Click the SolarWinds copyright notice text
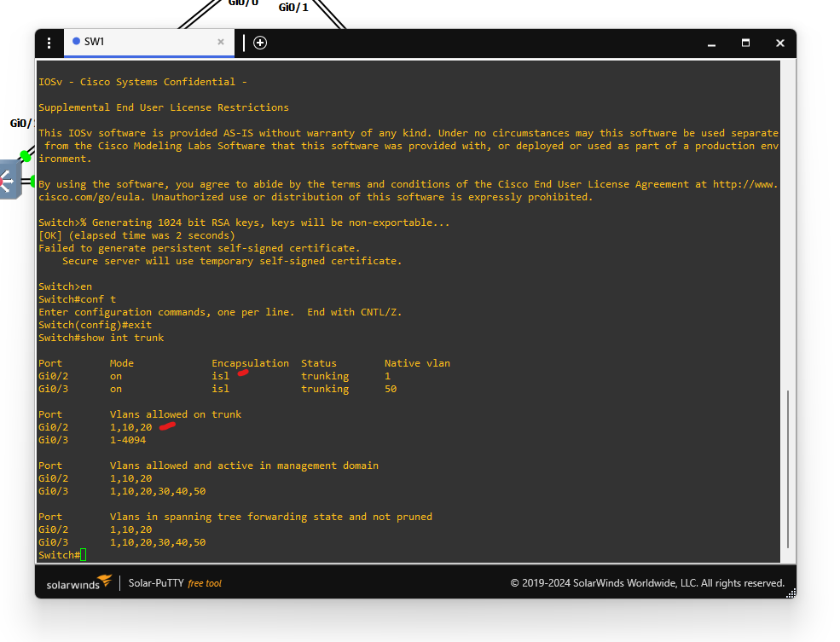 coord(647,583)
